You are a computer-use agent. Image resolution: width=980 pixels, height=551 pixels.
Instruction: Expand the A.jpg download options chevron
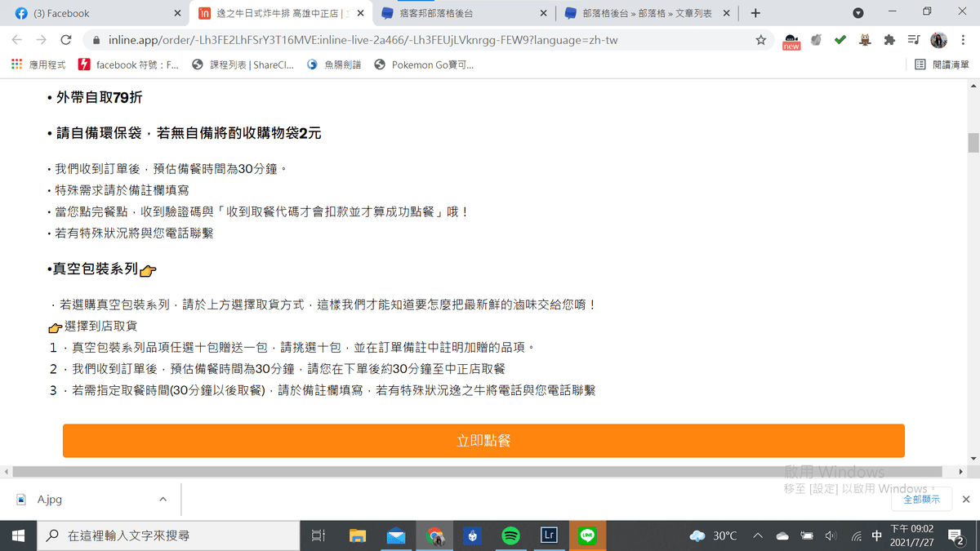(x=163, y=499)
